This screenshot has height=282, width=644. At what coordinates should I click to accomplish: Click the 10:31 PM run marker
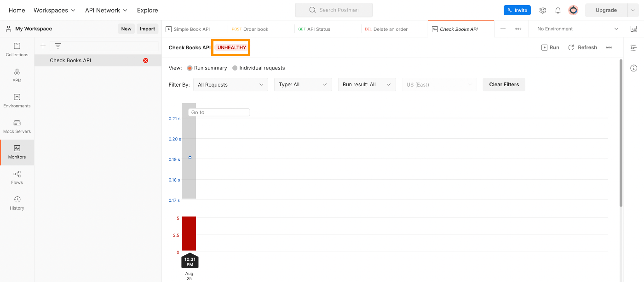190,261
